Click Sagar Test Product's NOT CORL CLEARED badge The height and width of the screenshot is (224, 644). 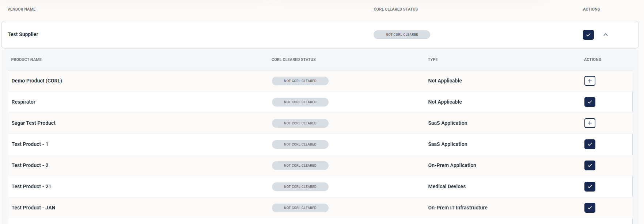point(300,123)
